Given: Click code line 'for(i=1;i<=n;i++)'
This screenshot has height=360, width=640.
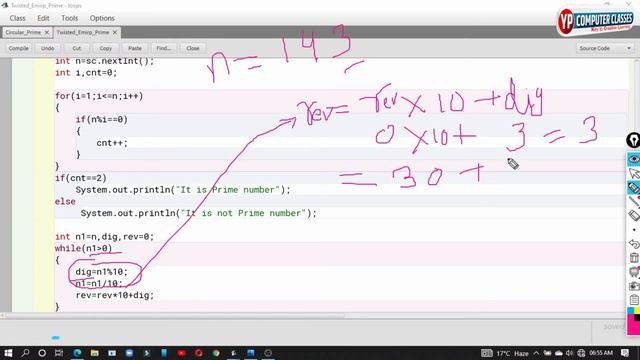Looking at the screenshot, I should point(99,96).
